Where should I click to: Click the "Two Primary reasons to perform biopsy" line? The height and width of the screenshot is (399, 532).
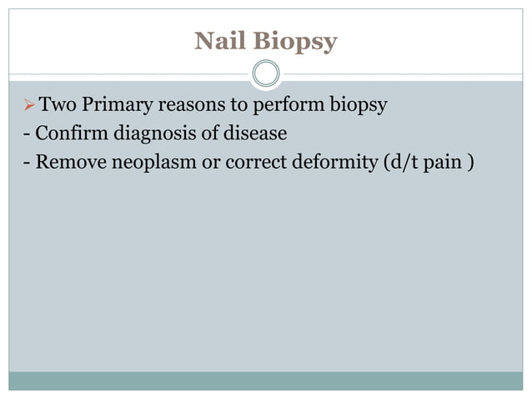213,104
